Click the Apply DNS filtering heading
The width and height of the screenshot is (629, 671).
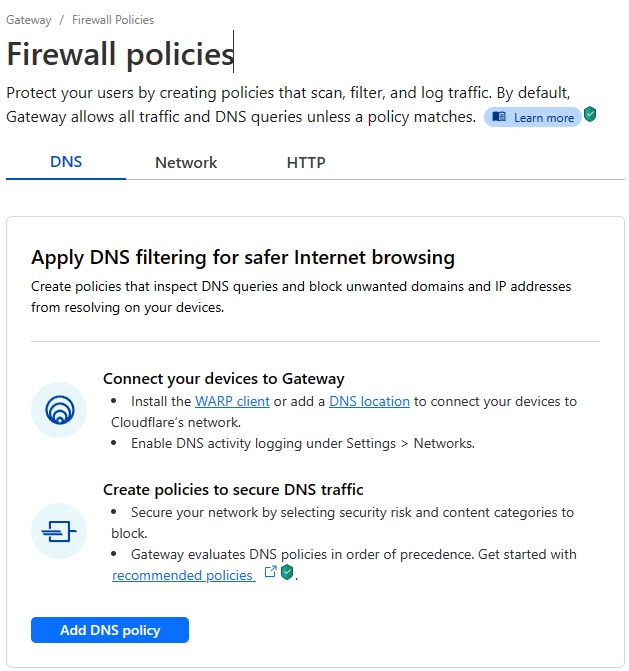click(x=243, y=258)
